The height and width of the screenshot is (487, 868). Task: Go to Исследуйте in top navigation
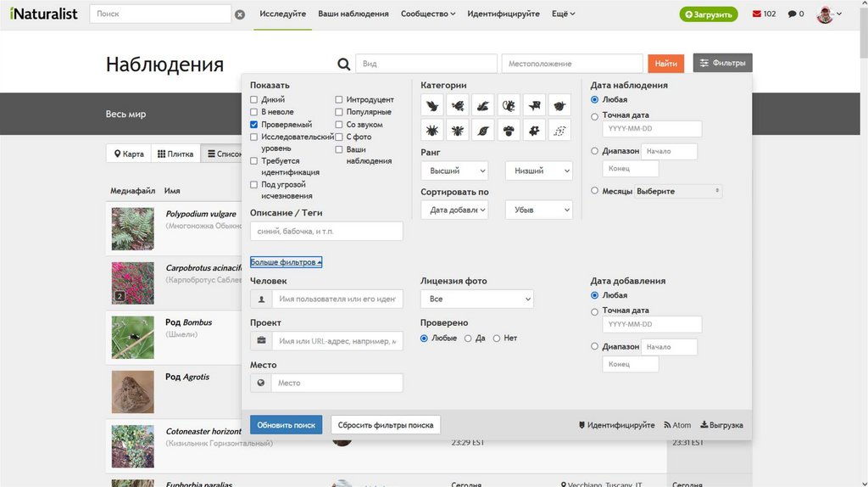(283, 14)
